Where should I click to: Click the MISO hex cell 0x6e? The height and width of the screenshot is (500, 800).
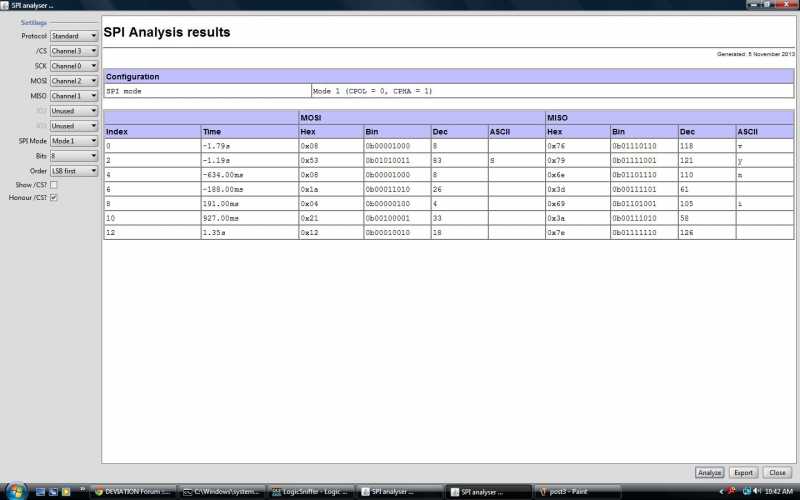click(578, 174)
